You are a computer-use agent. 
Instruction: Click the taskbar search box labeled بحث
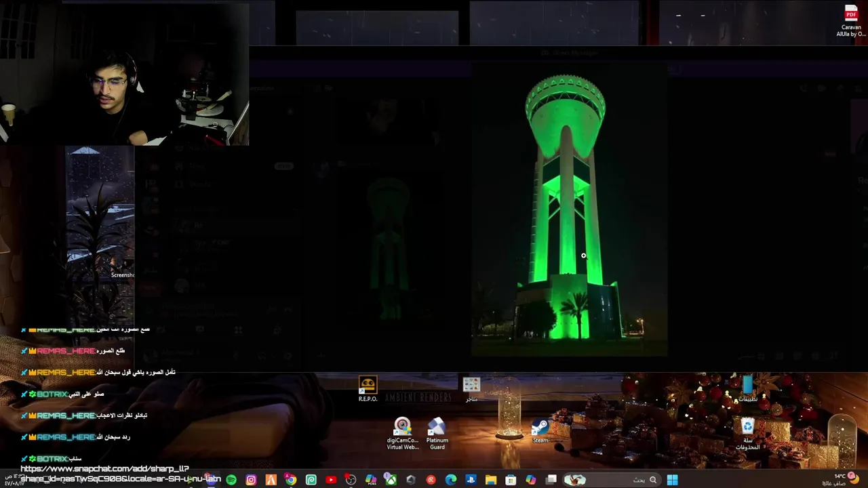[612, 480]
